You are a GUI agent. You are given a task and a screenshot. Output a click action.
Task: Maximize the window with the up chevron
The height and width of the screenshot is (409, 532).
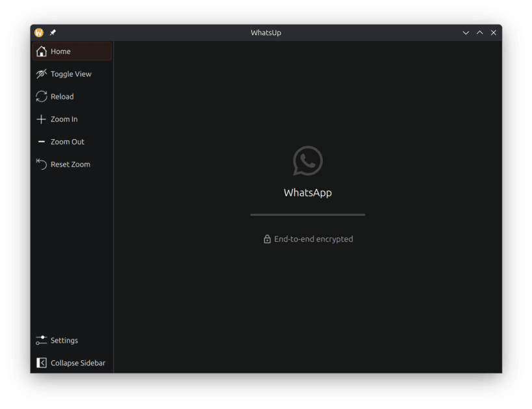480,33
